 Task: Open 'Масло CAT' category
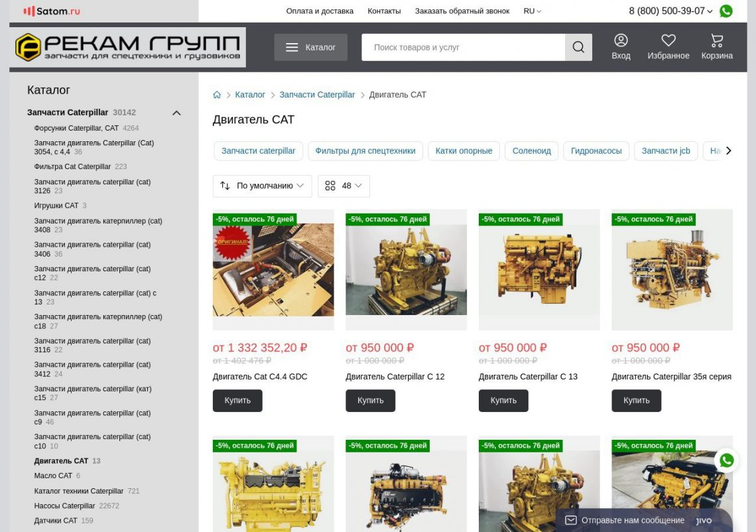click(x=53, y=476)
